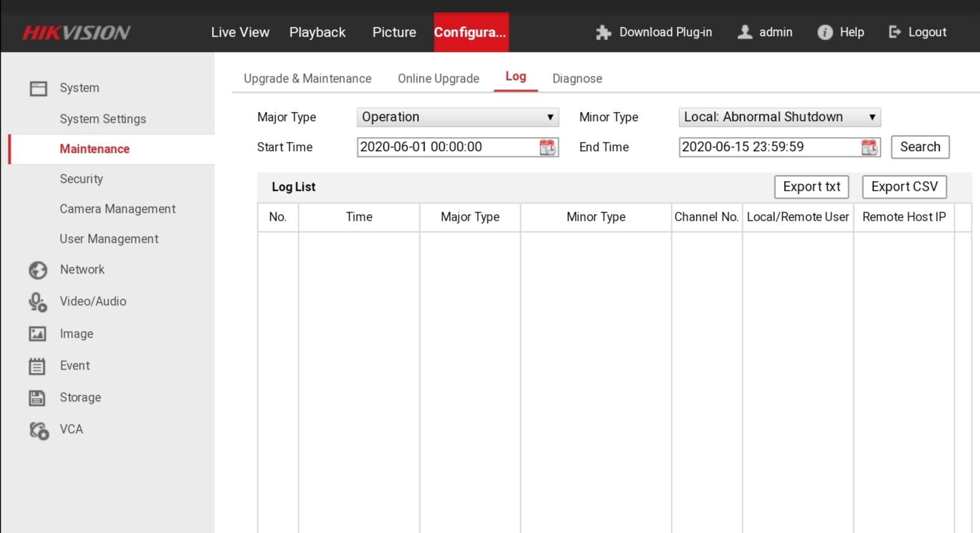The image size is (980, 533).
Task: Click the Help info icon
Action: tap(825, 32)
